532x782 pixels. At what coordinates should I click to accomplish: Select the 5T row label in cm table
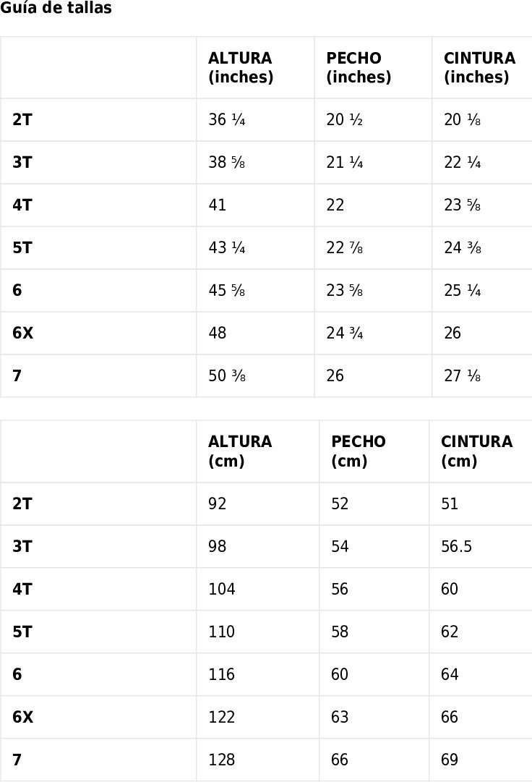point(22,632)
